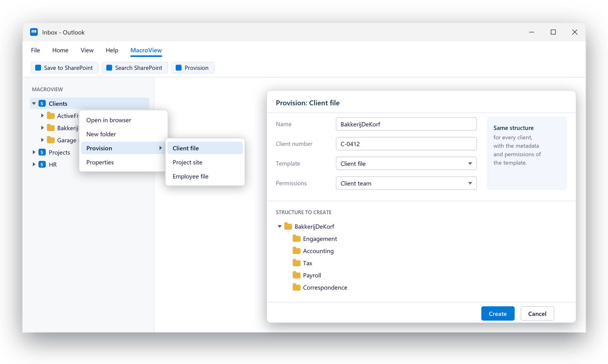Click the Name input field
This screenshot has height=364, width=608.
click(x=406, y=124)
